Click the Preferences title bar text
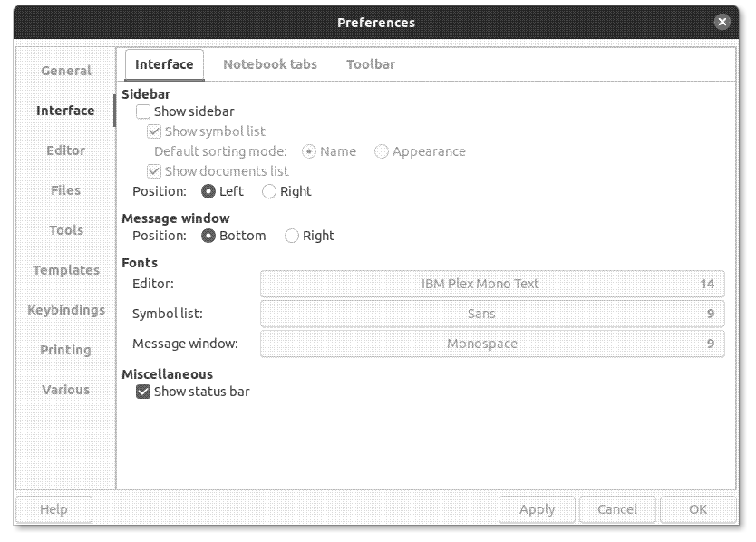The image size is (756, 542). point(376,23)
